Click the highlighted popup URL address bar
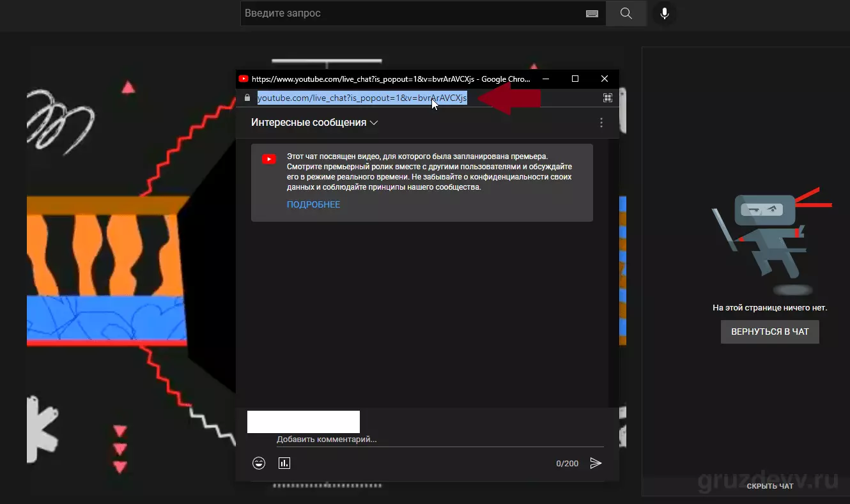This screenshot has height=504, width=850. tap(362, 98)
